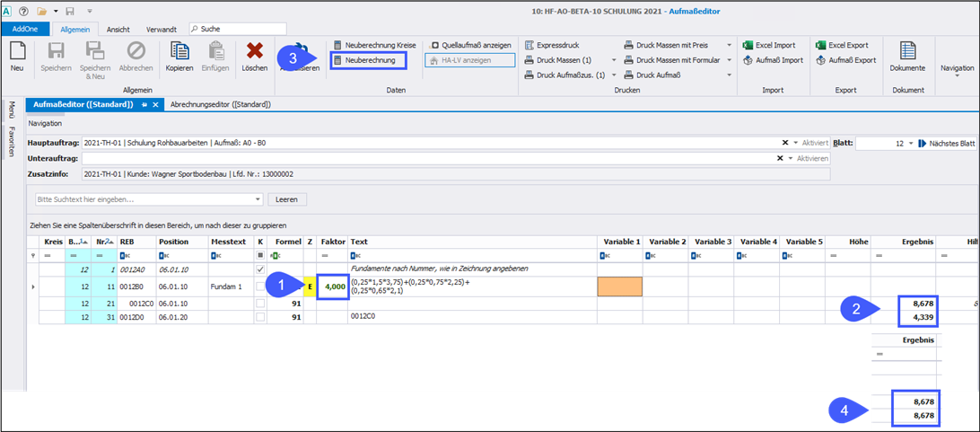This screenshot has width=980, height=432.
Task: Open the Abrechnungseditor tab
Action: pos(220,104)
